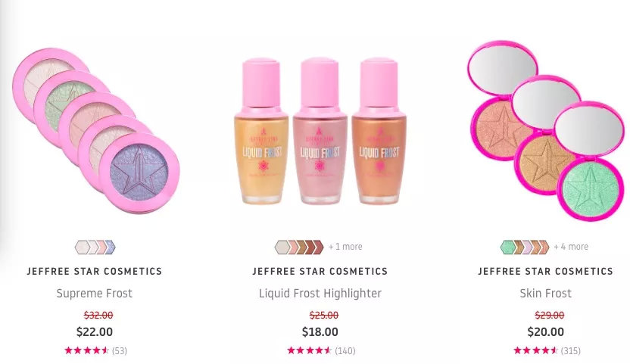Click the $18.00 Liquid Frost sale price
The height and width of the screenshot is (364, 630).
(x=320, y=332)
